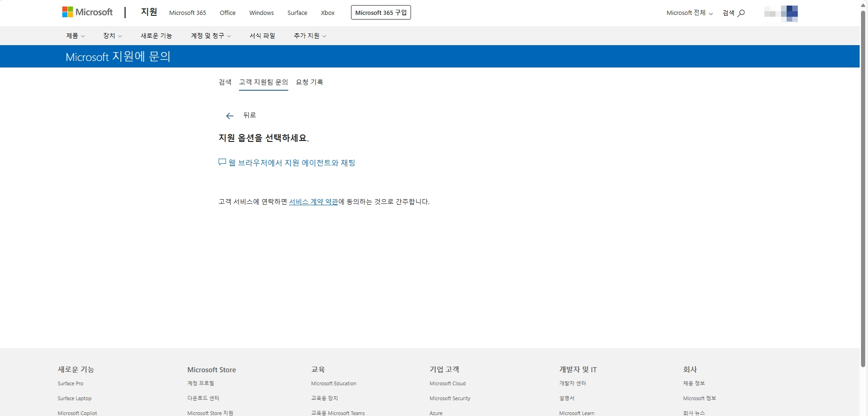Open 설명서 footer link
The height and width of the screenshot is (416, 868).
(x=567, y=398)
